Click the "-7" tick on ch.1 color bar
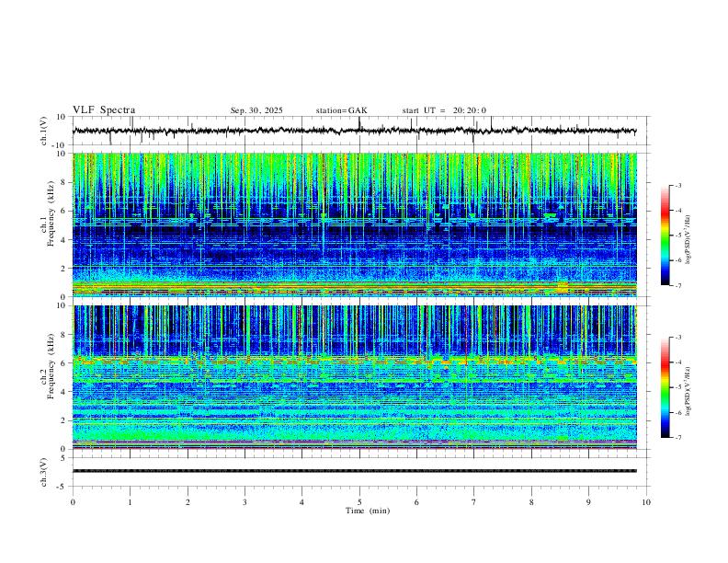Screen dimensions: 728x563 tap(677, 286)
